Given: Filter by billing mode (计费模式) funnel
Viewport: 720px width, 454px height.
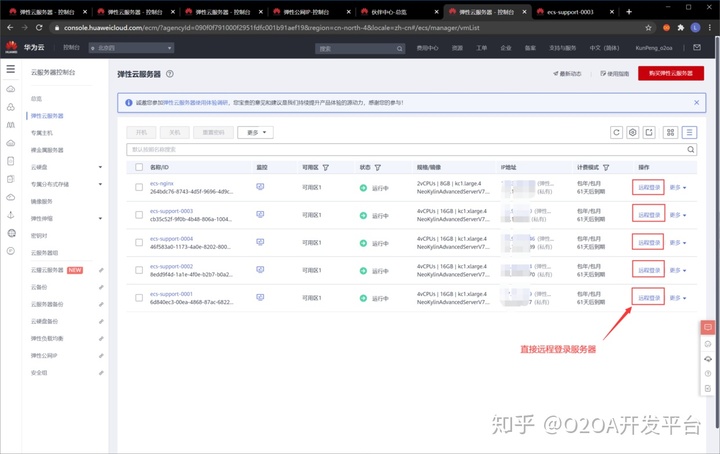Looking at the screenshot, I should (606, 168).
